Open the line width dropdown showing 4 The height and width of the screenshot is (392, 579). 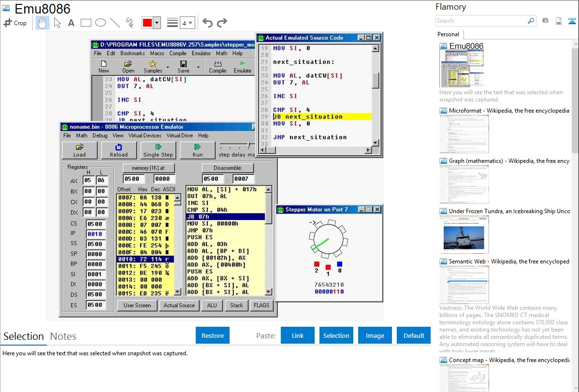(188, 23)
